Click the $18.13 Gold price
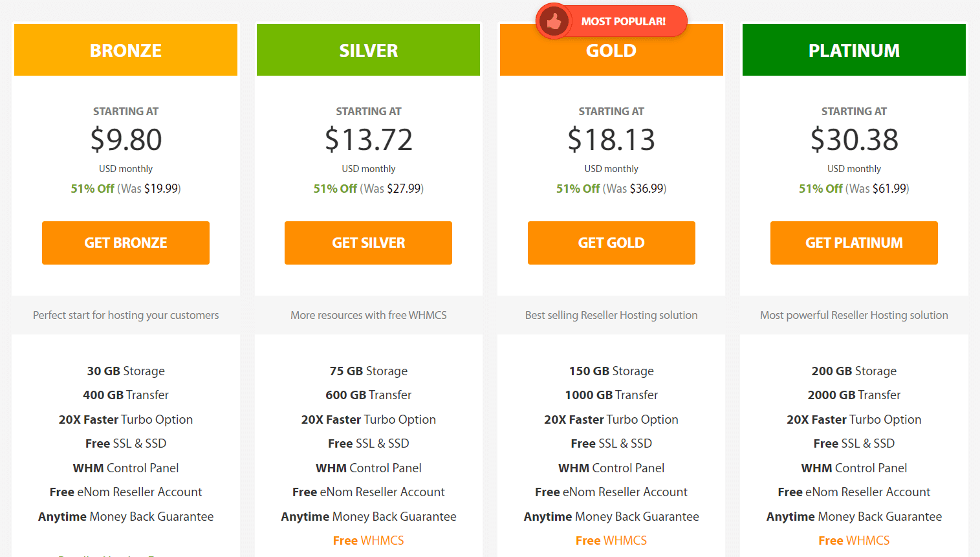 [x=611, y=139]
